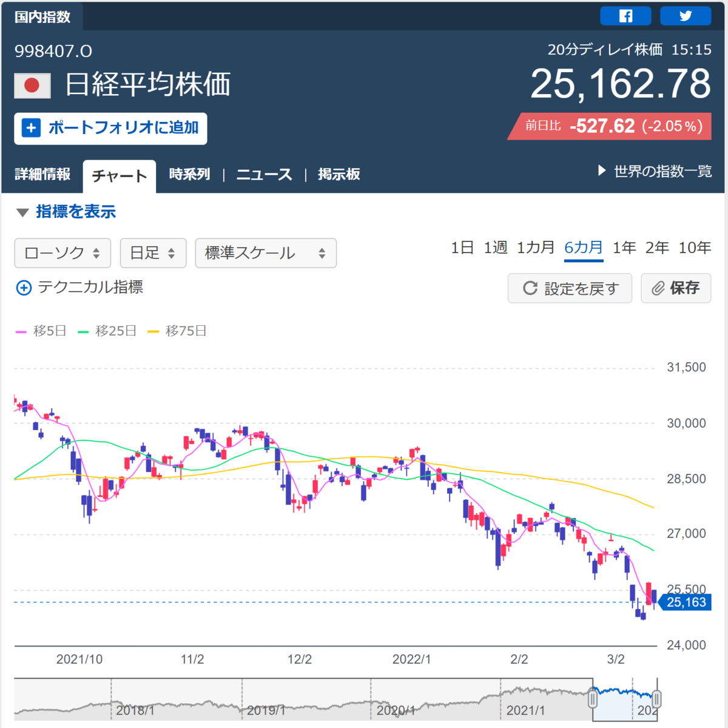Click the selected range in overview chart
This screenshot has width=728, height=728.
click(x=624, y=699)
